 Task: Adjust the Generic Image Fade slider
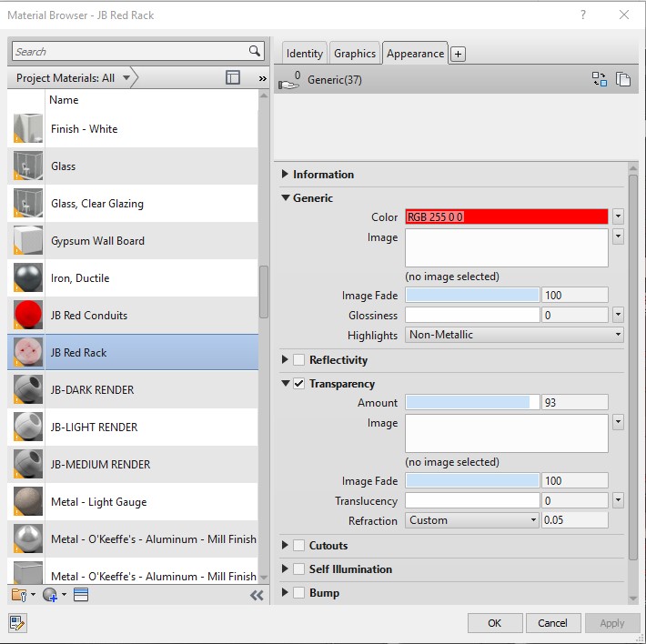[x=472, y=295]
